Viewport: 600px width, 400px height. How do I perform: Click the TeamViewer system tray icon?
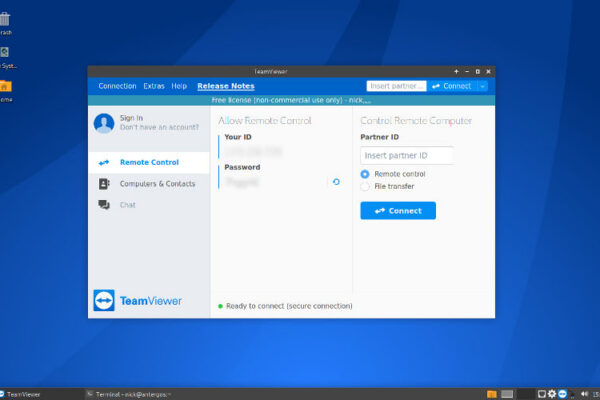[562, 394]
